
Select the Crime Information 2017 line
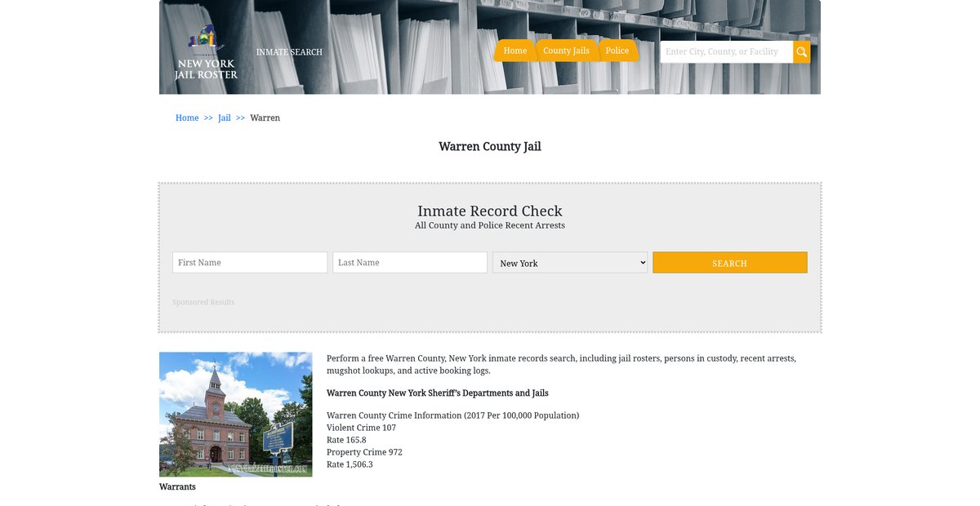tap(453, 415)
